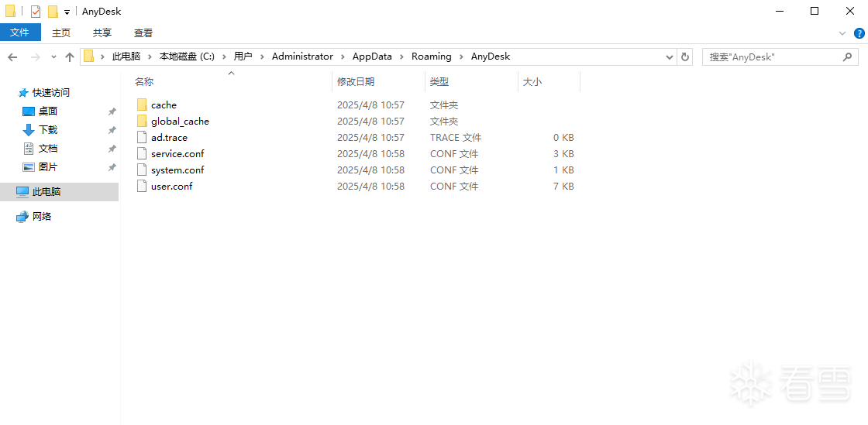Go back with the left arrow
The image size is (868, 425).
(x=12, y=57)
